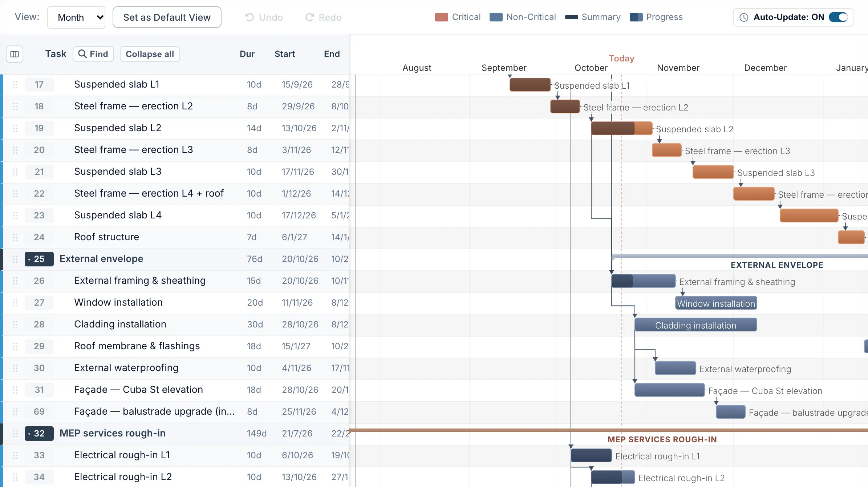Viewport: 868px width, 487px height.
Task: Click task name Roof membrane & flashings
Action: [x=137, y=346]
